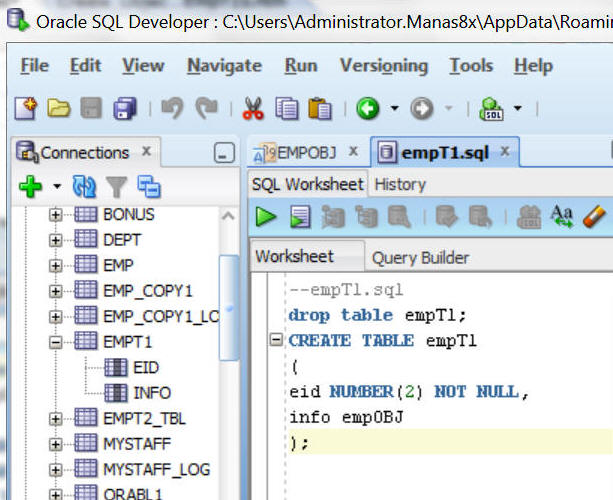Open the Tools menu
613x500 pixels.
coord(471,66)
